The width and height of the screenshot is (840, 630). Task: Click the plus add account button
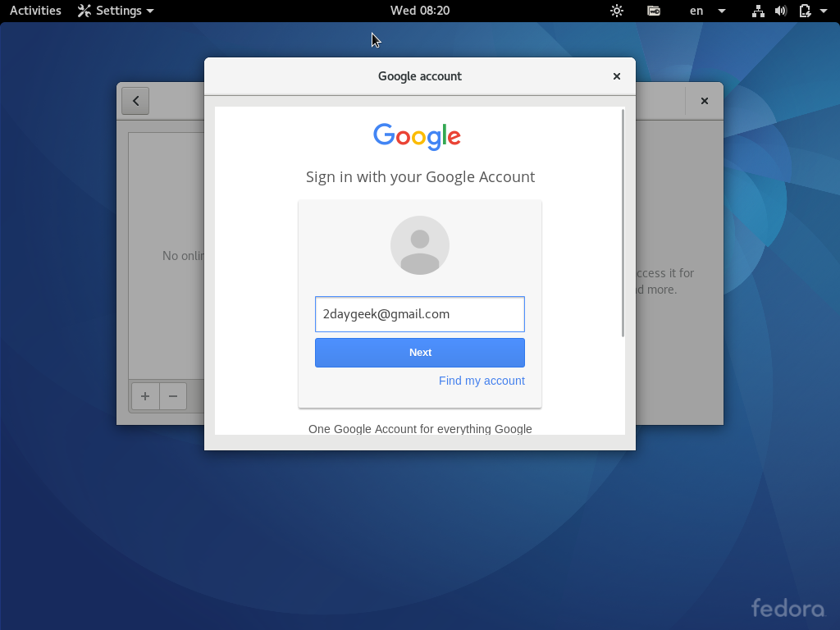click(145, 396)
